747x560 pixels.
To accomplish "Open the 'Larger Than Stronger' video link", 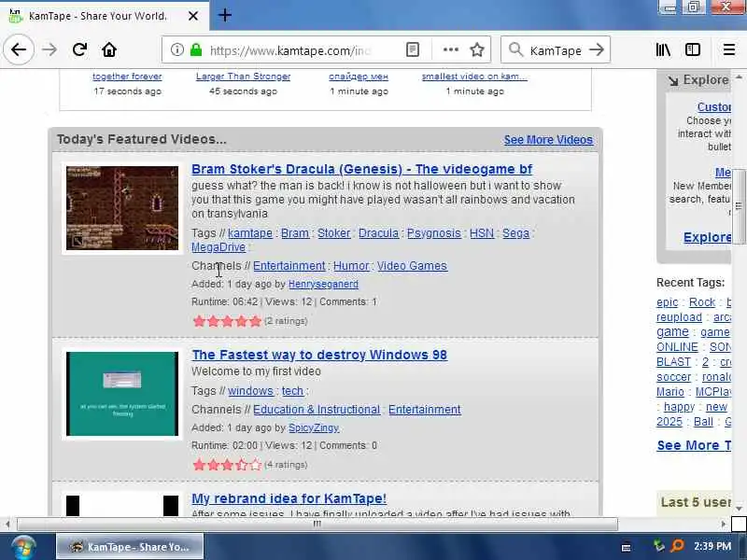I will (243, 77).
